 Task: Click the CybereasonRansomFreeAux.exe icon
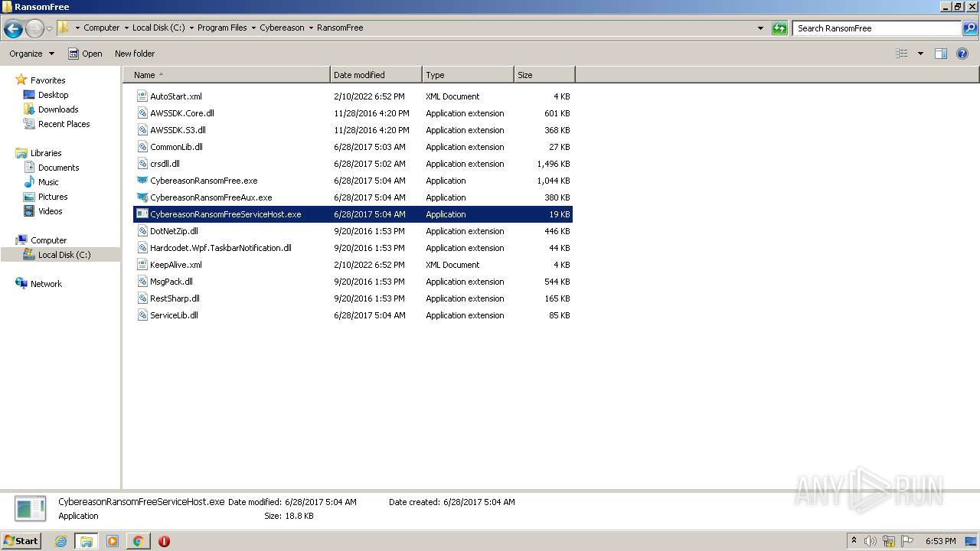tap(142, 197)
